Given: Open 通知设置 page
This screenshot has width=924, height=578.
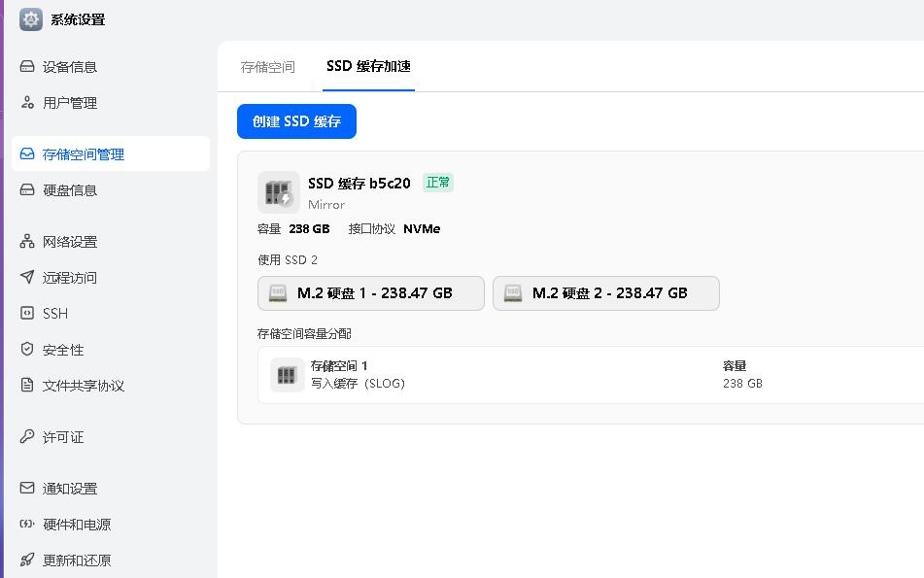Looking at the screenshot, I should [110, 489].
